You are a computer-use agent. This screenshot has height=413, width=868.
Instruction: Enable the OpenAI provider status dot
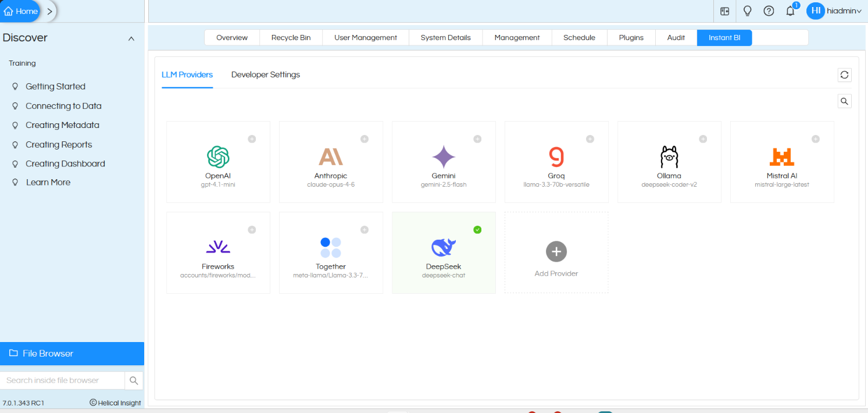pyautogui.click(x=252, y=139)
